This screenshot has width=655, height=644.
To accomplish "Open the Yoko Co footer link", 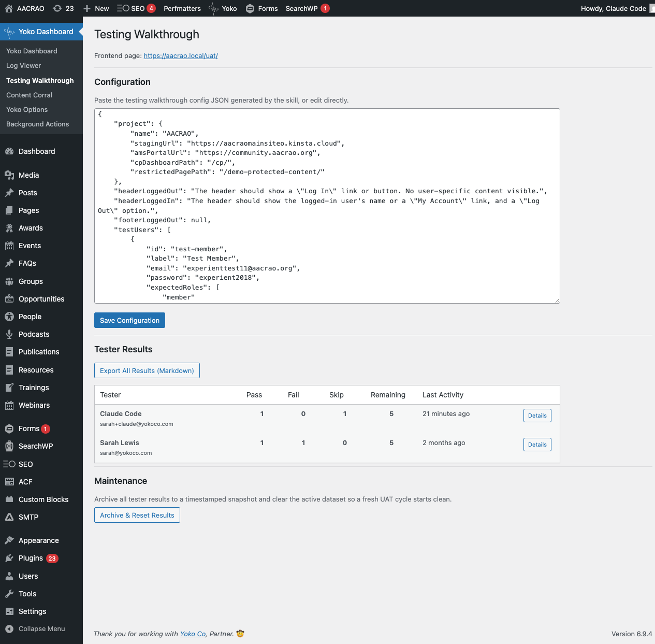I will pos(193,634).
